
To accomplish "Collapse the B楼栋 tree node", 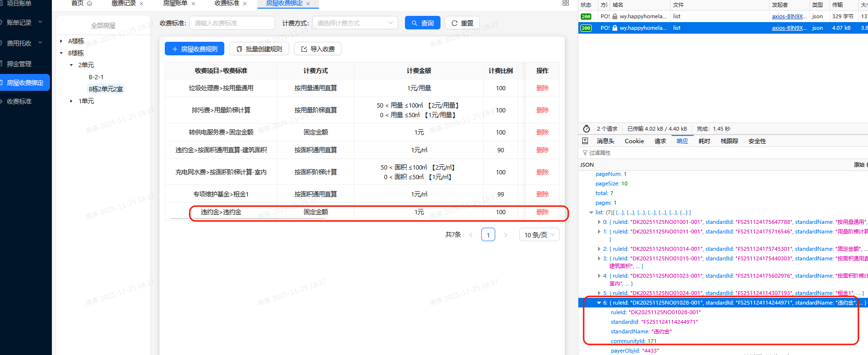I will tap(61, 53).
